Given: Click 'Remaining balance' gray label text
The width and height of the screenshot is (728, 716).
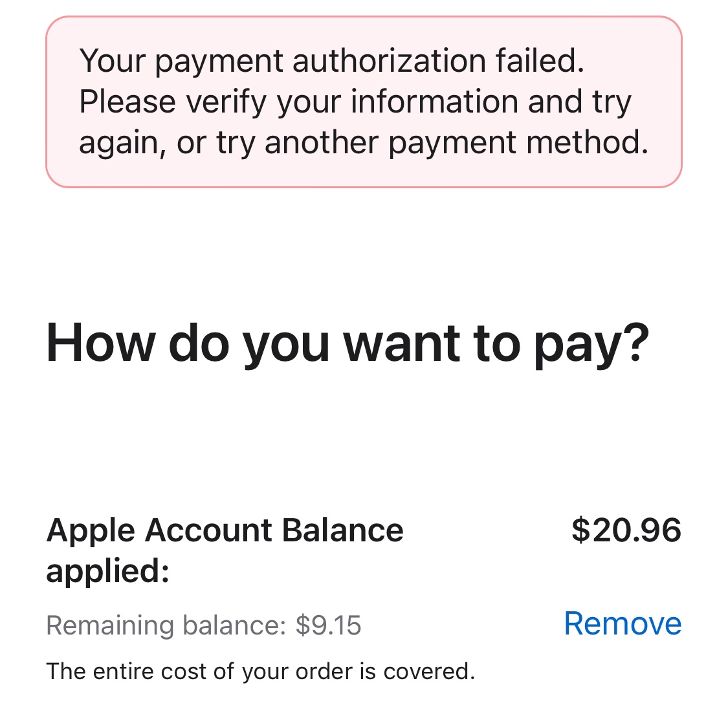Looking at the screenshot, I should coord(162,624).
